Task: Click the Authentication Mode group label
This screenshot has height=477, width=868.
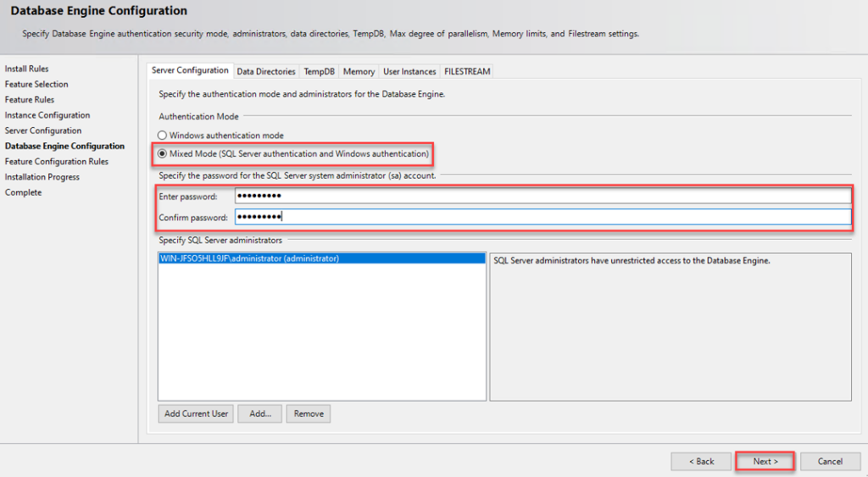Action: (198, 117)
